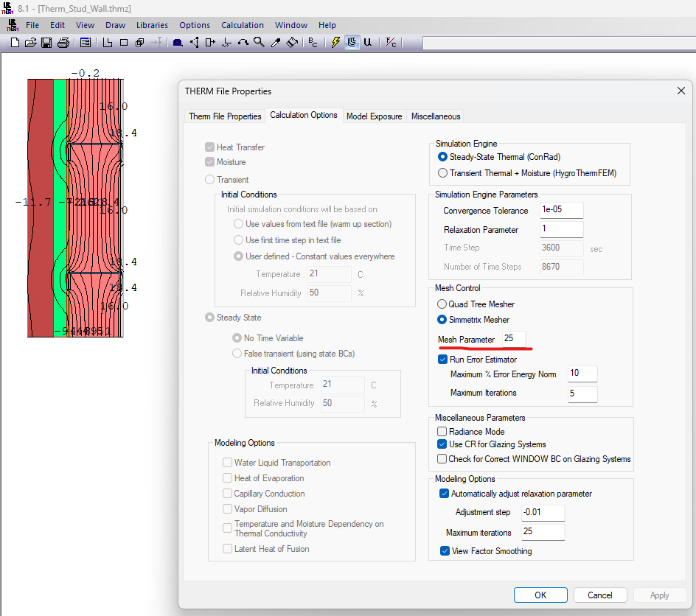Click the Zoom magnifier tool
Screen dimensions: 696x616
[x=259, y=43]
